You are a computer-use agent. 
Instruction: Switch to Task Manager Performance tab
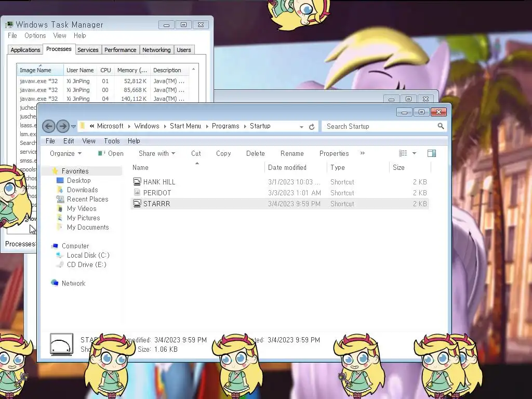pos(120,50)
